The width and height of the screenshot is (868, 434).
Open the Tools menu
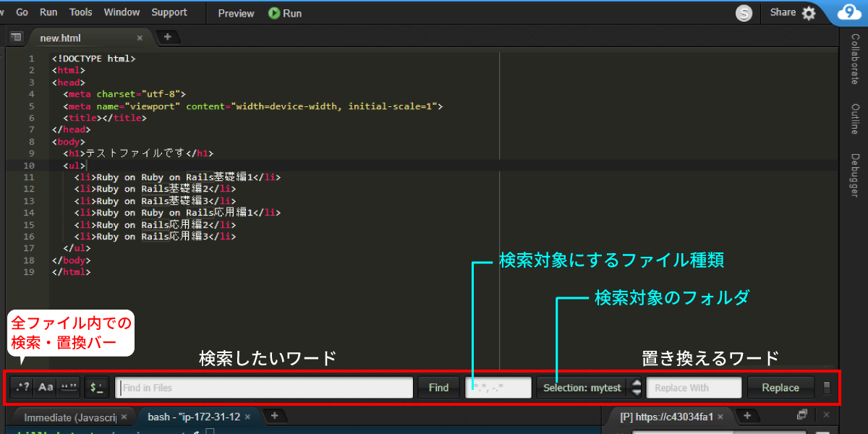point(81,12)
